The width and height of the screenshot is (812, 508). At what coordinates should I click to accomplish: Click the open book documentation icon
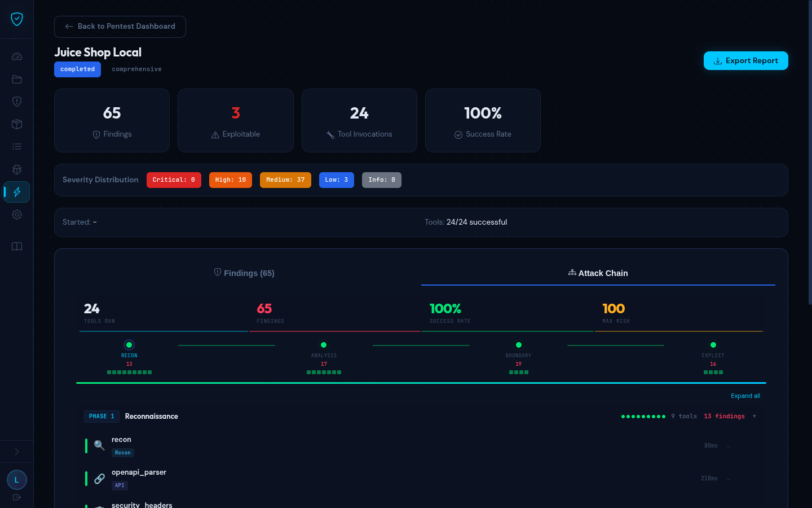[17, 246]
